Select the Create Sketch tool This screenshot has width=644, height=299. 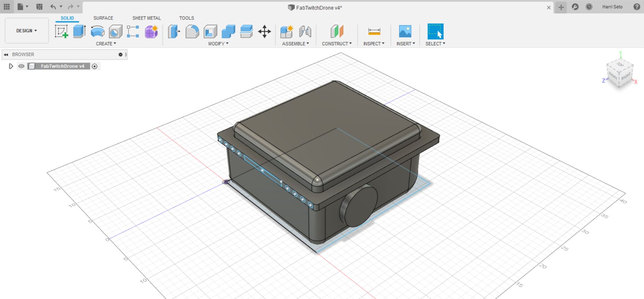(62, 32)
